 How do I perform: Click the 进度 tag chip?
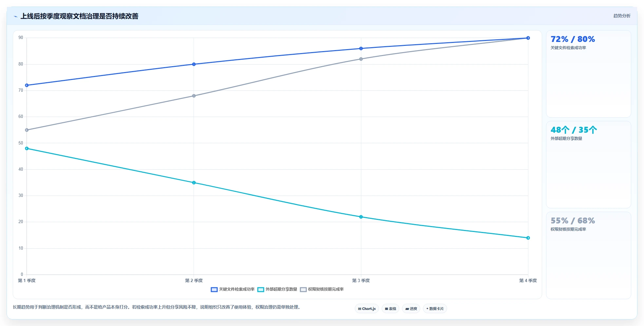click(411, 309)
